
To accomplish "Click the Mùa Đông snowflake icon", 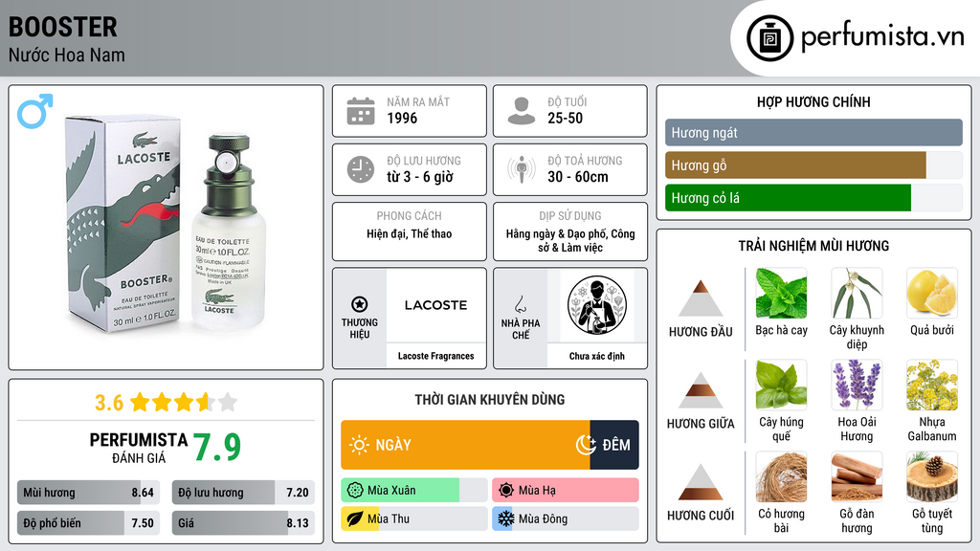I will (x=506, y=518).
